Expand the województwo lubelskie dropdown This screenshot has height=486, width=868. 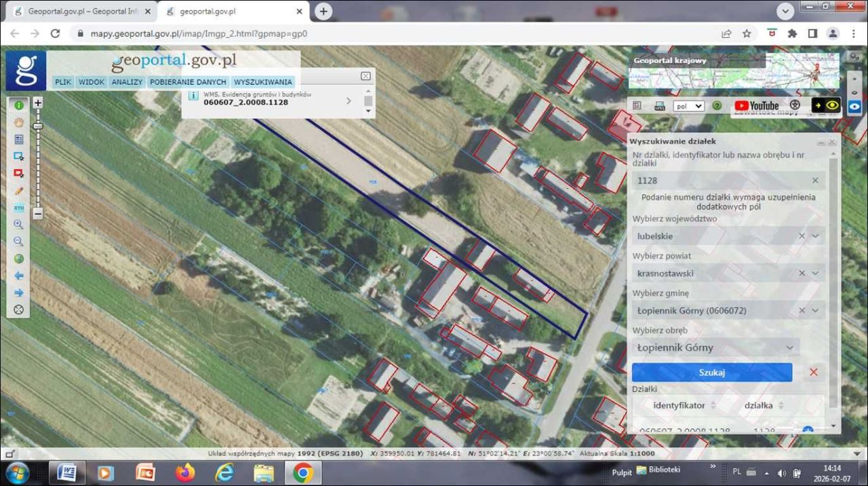(816, 236)
